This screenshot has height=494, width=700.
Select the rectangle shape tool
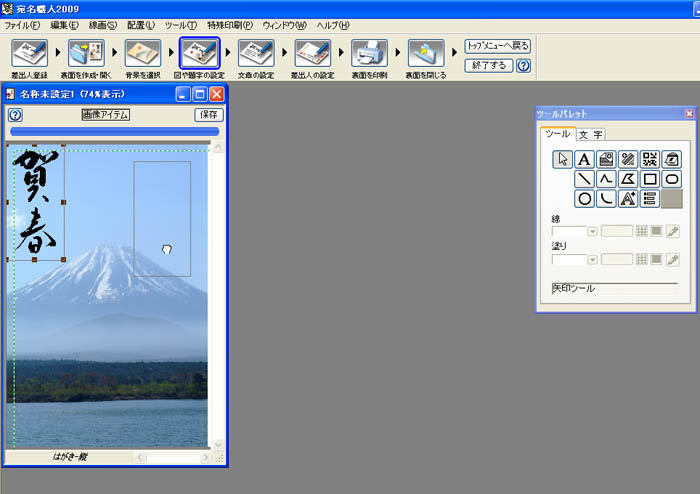[x=650, y=179]
